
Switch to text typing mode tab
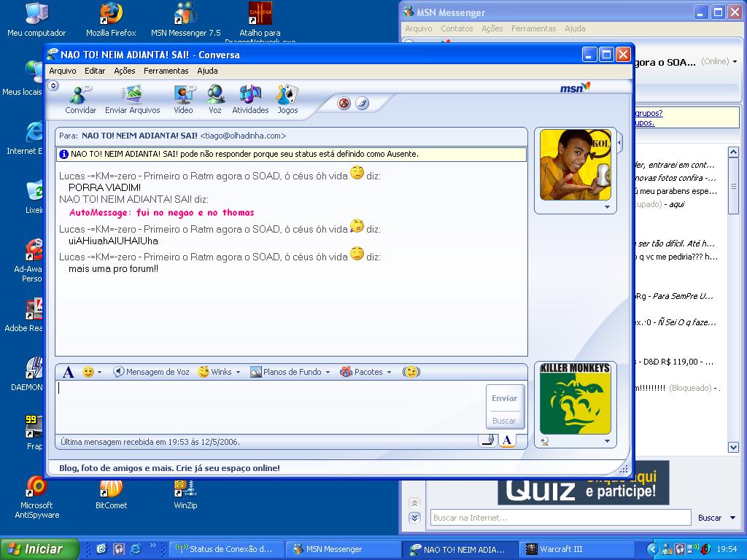pyautogui.click(x=507, y=440)
